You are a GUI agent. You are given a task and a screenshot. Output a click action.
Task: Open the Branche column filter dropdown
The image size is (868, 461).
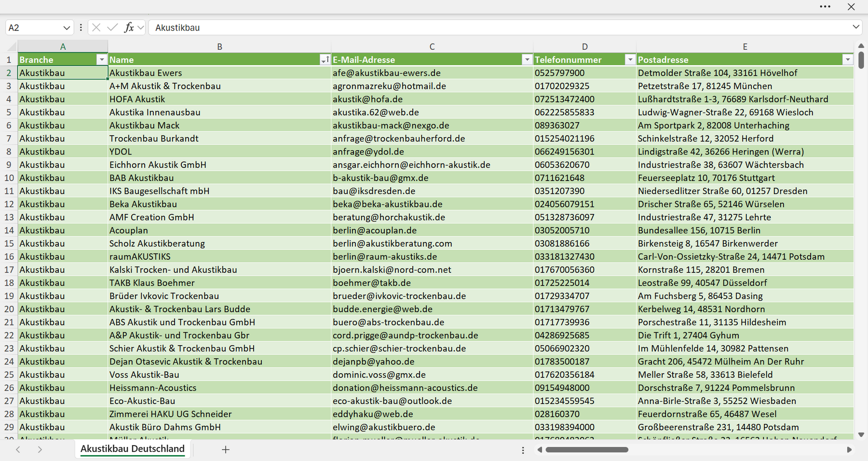click(101, 59)
